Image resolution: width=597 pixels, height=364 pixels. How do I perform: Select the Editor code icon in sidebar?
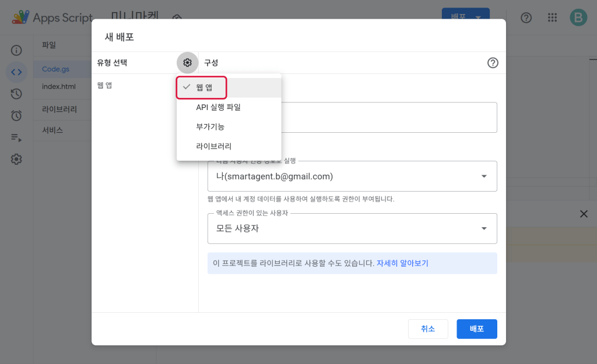(x=16, y=72)
